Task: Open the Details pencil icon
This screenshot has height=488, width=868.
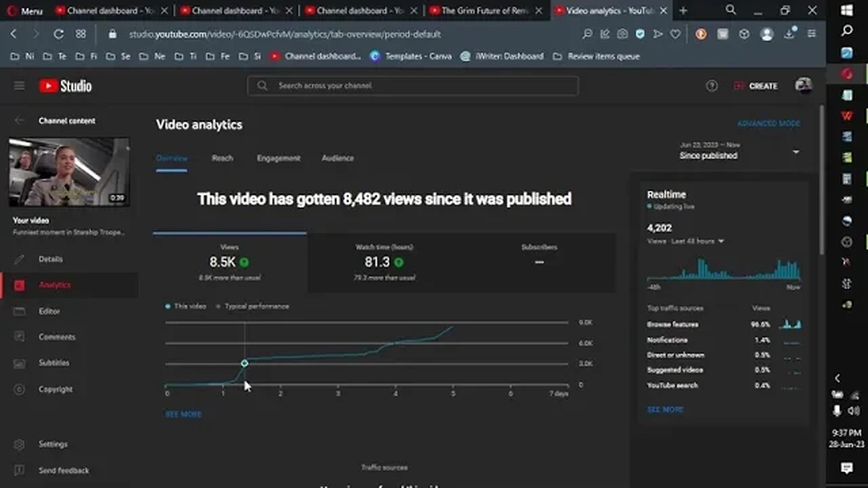Action: tap(19, 259)
